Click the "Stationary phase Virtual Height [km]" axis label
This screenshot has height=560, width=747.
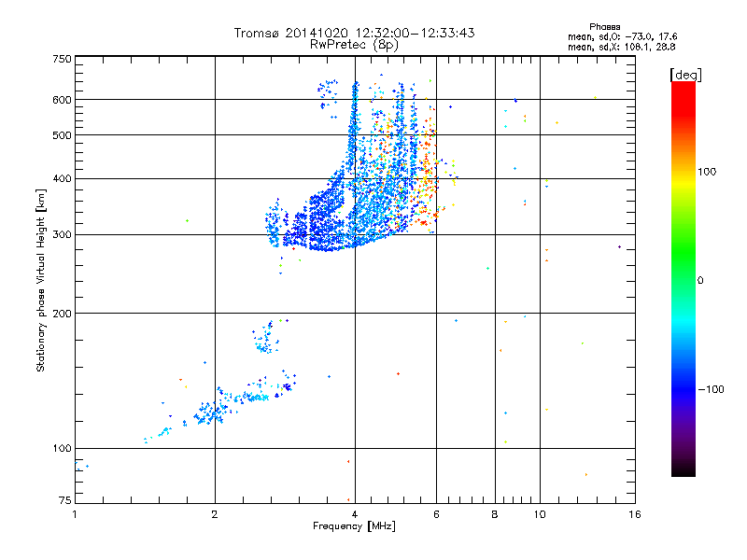coord(41,280)
